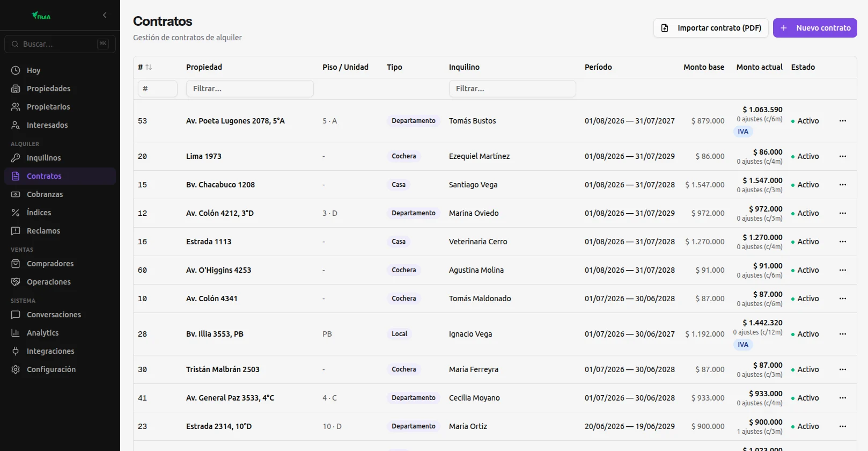Click property Tristán Malbrán 2503
Viewport: 868px width, 451px height.
pos(223,369)
